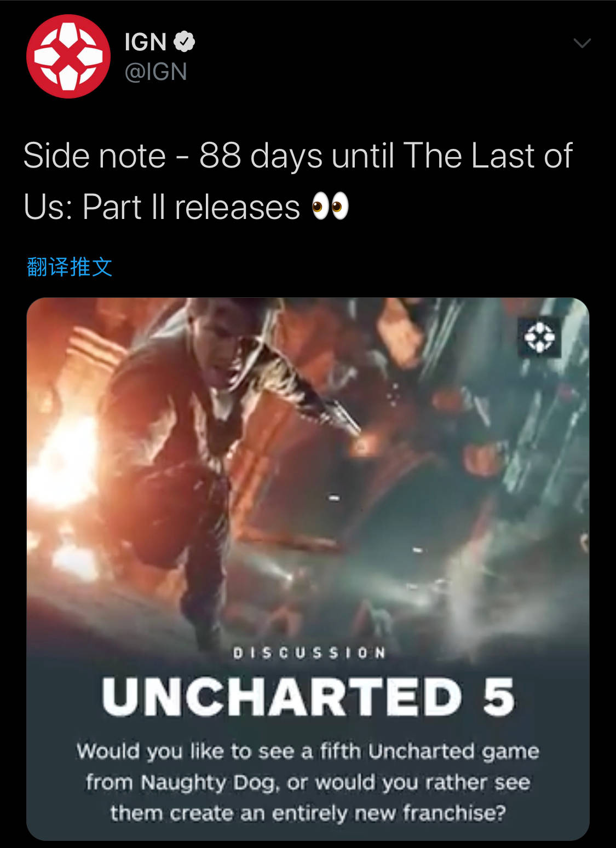This screenshot has height=848, width=616.
Task: Visit the @IGN handle
Action: (156, 72)
